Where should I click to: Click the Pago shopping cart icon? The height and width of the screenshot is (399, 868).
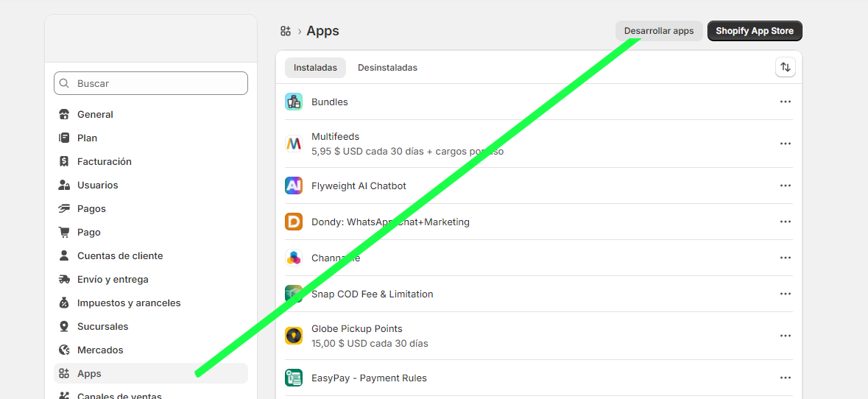(64, 233)
